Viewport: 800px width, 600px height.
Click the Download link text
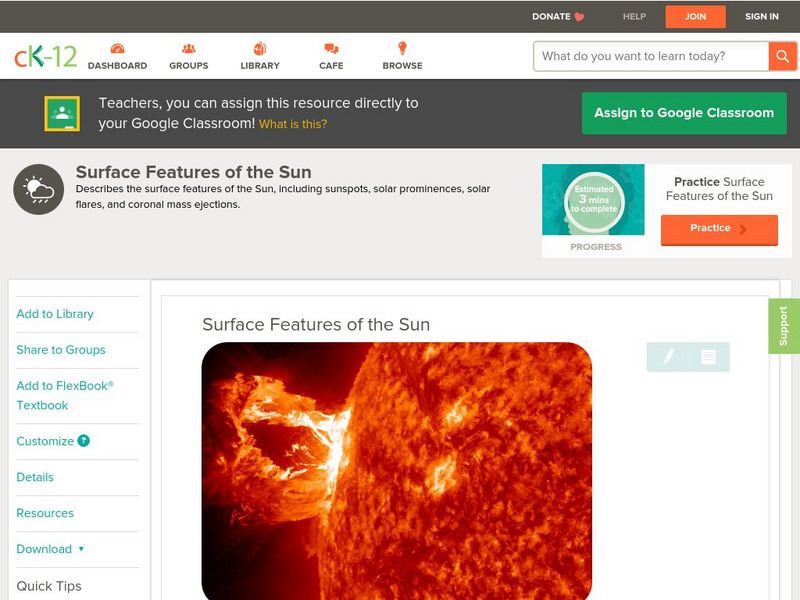point(44,549)
